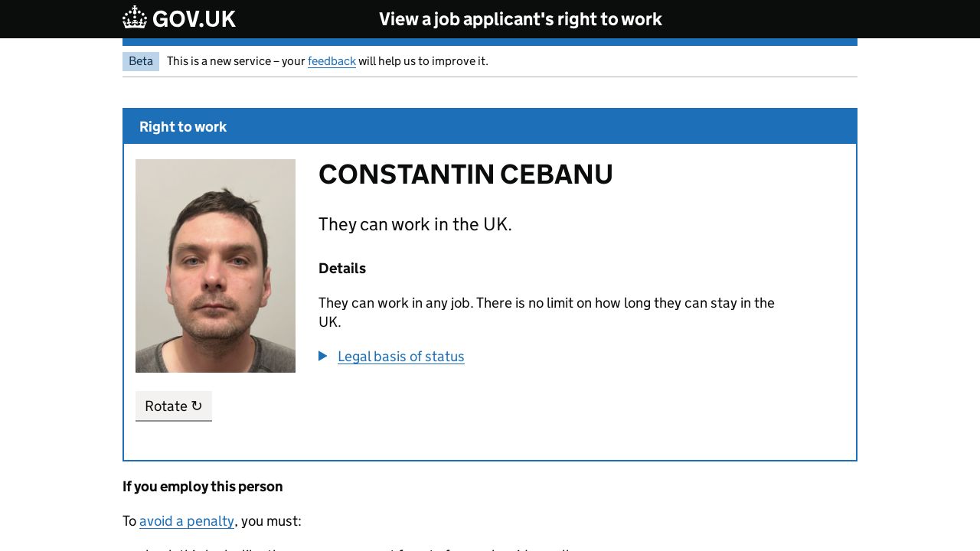Select the Right to work panel header
The width and height of the screenshot is (980, 551).
point(183,127)
